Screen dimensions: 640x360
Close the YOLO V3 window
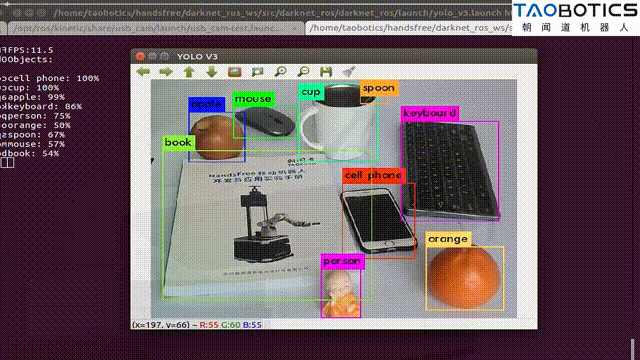140,56
